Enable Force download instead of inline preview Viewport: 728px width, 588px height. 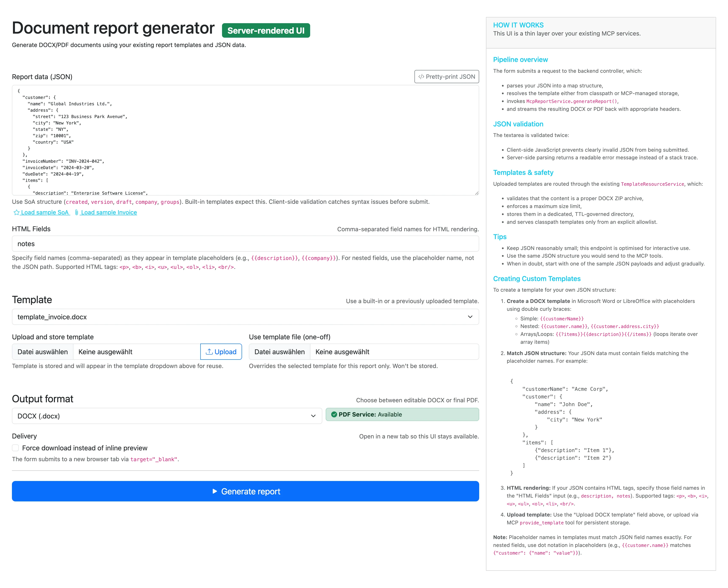click(x=15, y=448)
